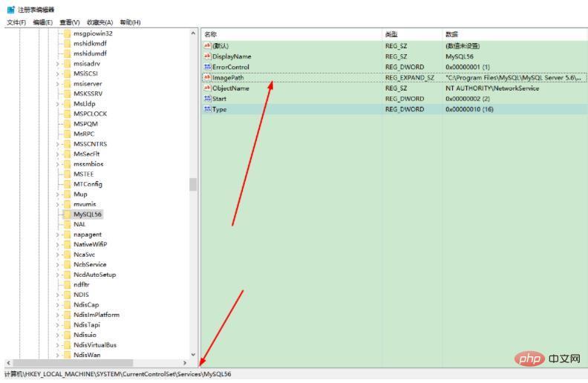The width and height of the screenshot is (588, 383).
Task: Click the MSiSCSI folder icon
Action: [x=67, y=73]
